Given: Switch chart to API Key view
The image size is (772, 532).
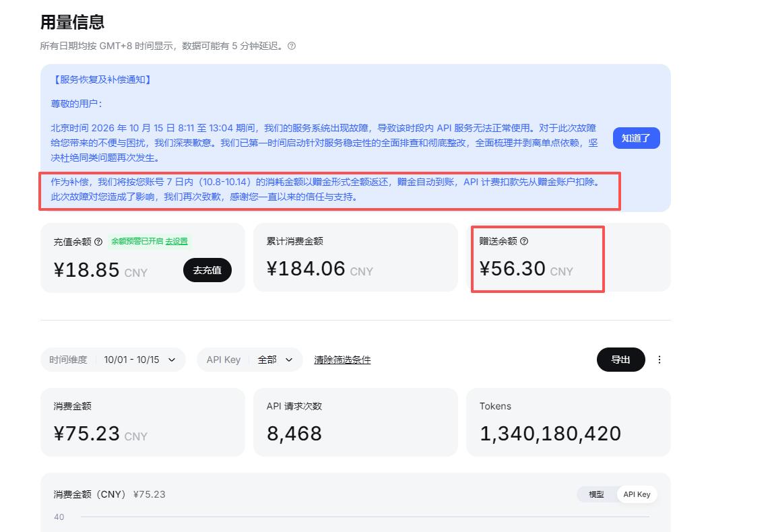Looking at the screenshot, I should [x=637, y=494].
